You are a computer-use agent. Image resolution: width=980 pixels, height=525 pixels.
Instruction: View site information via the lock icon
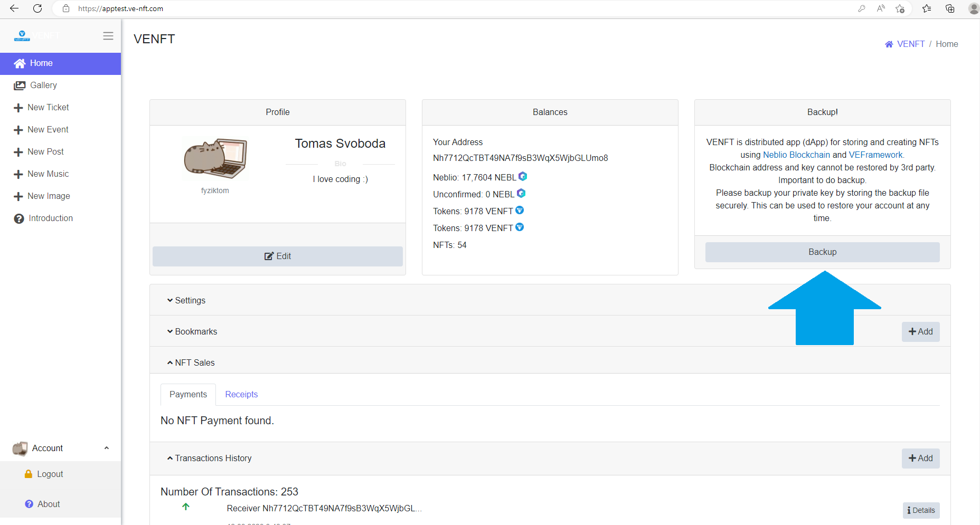click(66, 8)
